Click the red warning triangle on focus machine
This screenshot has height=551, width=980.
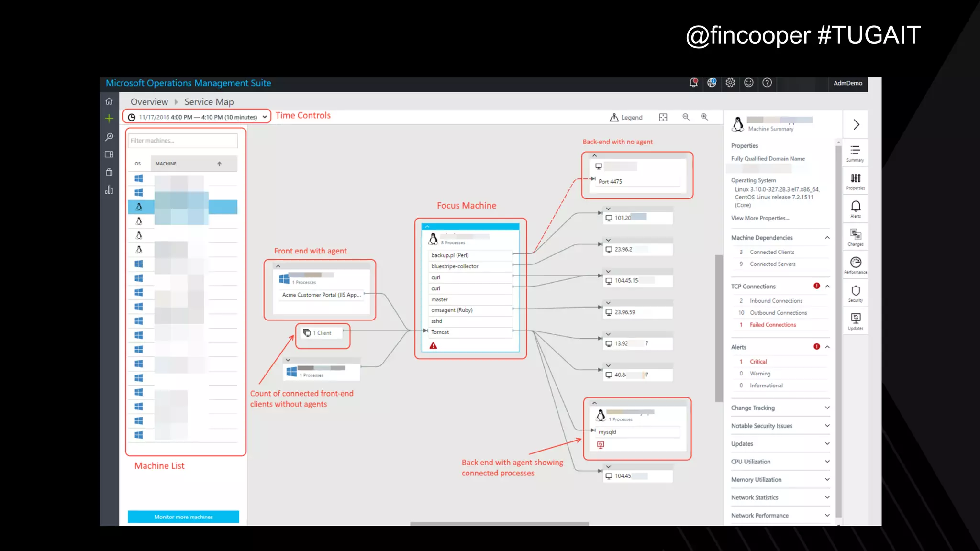pos(433,345)
